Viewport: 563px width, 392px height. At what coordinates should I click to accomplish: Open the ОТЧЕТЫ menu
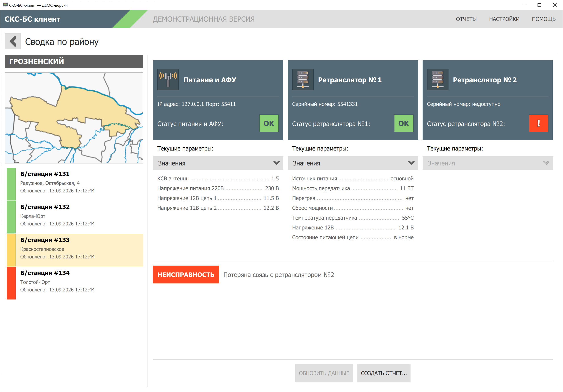coord(466,19)
